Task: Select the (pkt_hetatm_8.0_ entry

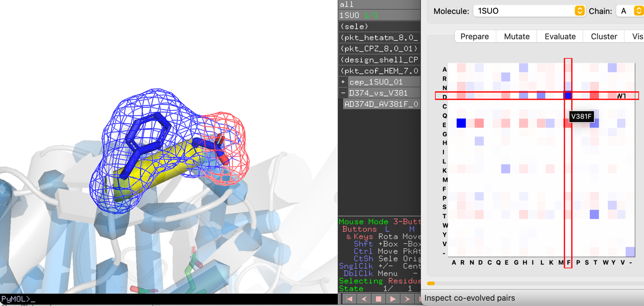Action: [379, 37]
